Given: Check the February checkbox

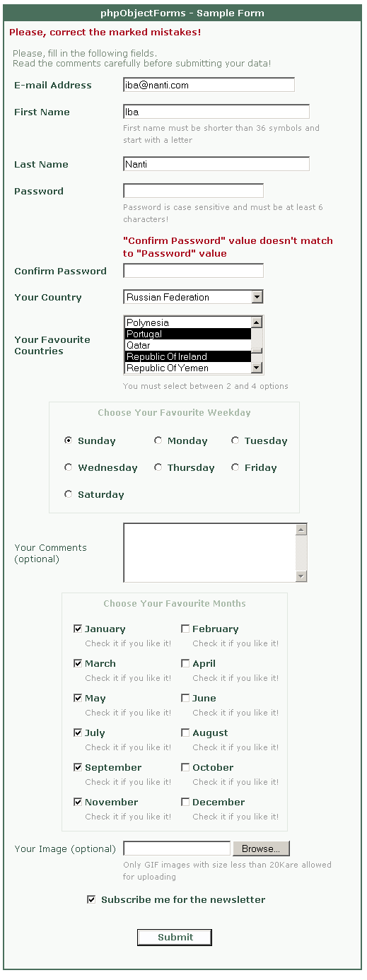Looking at the screenshot, I should pos(185,629).
